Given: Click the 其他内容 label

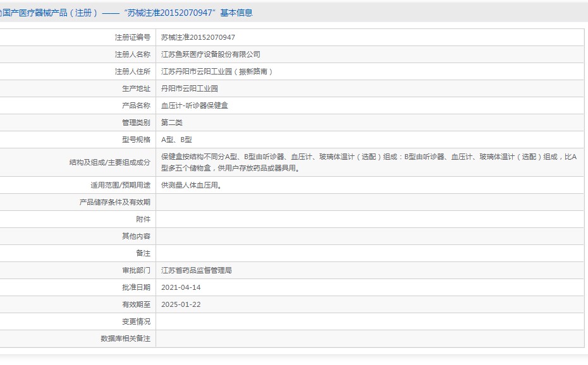Looking at the screenshot, I should pyautogui.click(x=136, y=237).
